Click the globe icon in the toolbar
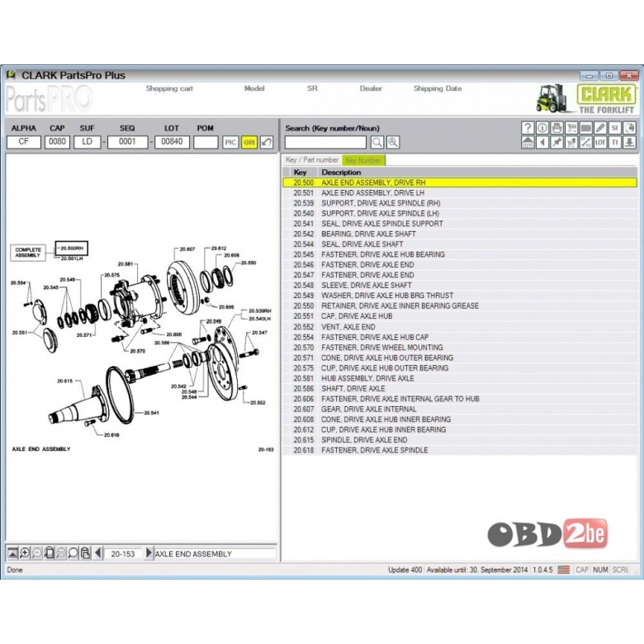The width and height of the screenshot is (644, 644). click(x=629, y=128)
